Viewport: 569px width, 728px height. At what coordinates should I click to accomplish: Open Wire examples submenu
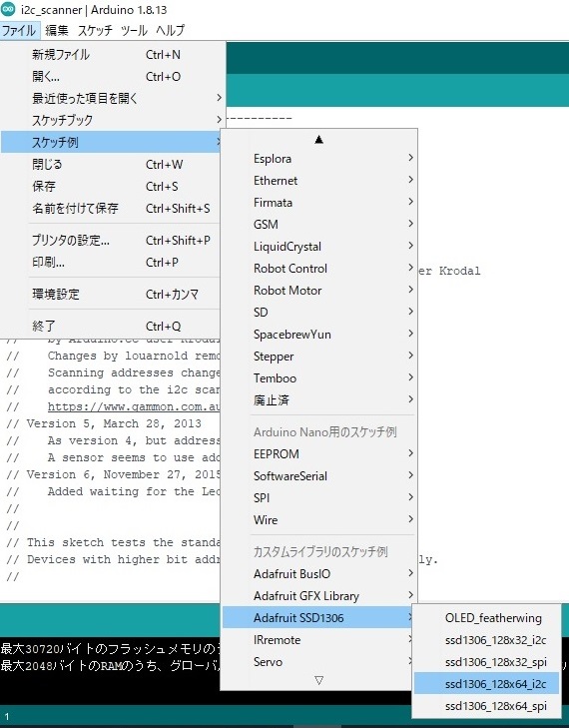[x=318, y=519]
